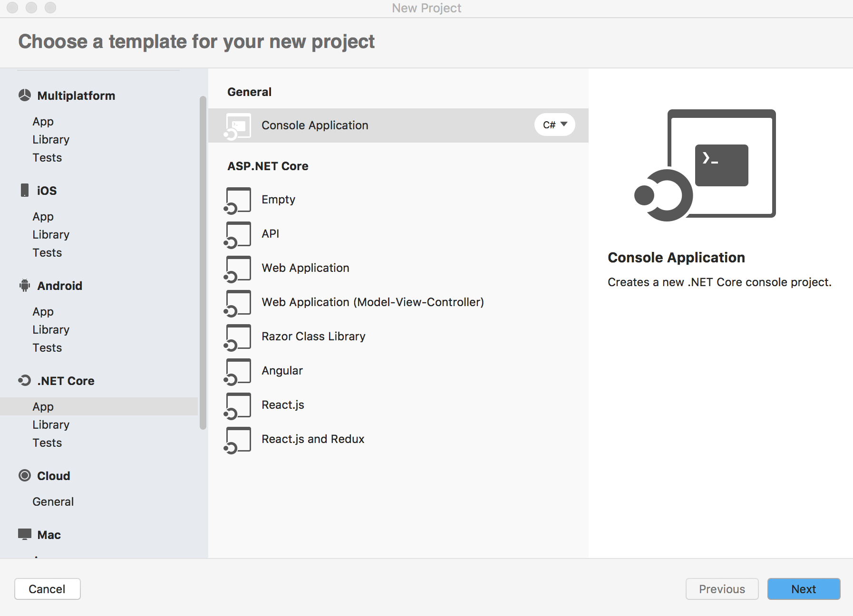Screen dimensions: 853x616
Task: Select Library under iOS
Action: pyautogui.click(x=51, y=234)
